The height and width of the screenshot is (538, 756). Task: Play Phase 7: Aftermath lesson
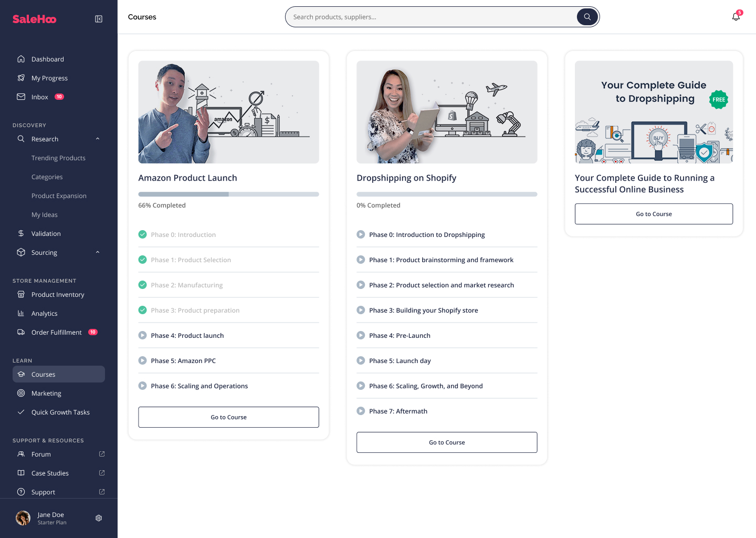click(361, 411)
